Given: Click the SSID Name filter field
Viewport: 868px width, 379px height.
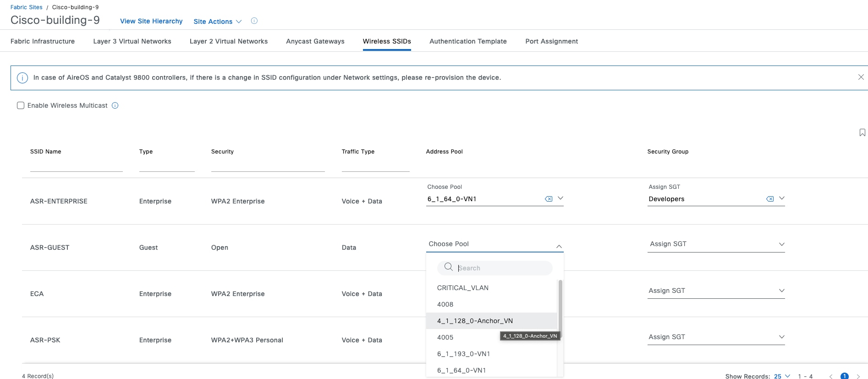Looking at the screenshot, I should tap(77, 166).
